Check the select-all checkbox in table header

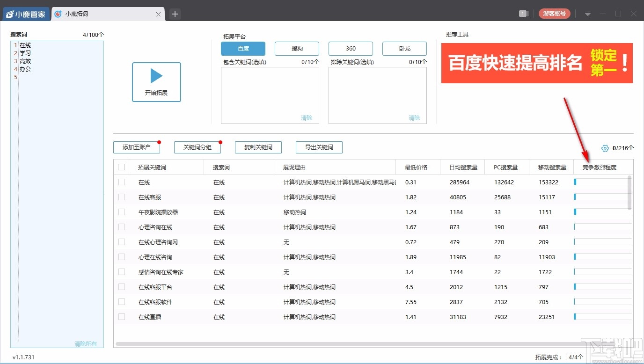click(x=120, y=167)
